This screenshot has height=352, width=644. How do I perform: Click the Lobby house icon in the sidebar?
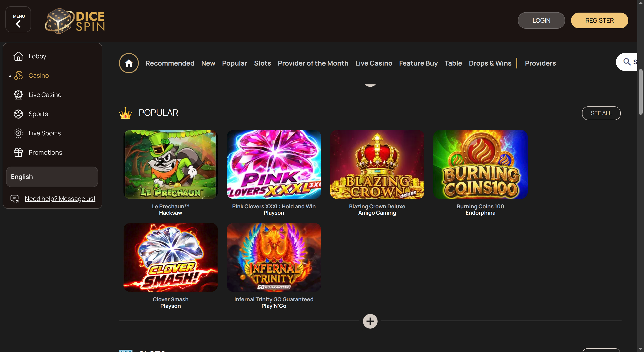[18, 56]
